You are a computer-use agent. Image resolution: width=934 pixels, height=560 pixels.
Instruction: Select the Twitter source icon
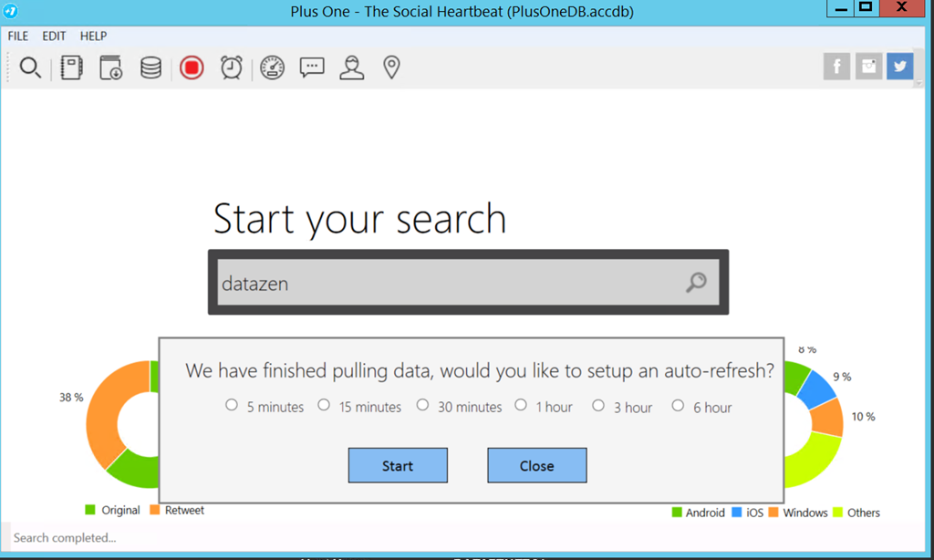pyautogui.click(x=900, y=67)
